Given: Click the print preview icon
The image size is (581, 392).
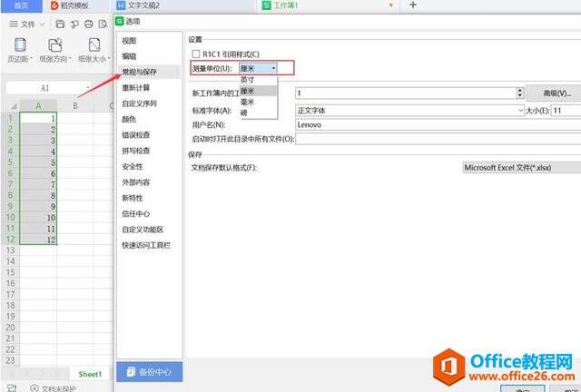Looking at the screenshot, I should [x=103, y=24].
